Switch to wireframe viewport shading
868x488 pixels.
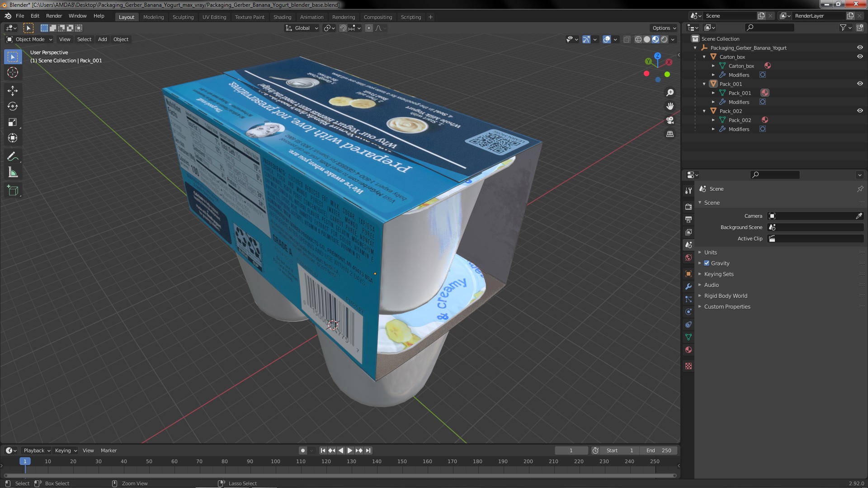click(x=638, y=39)
